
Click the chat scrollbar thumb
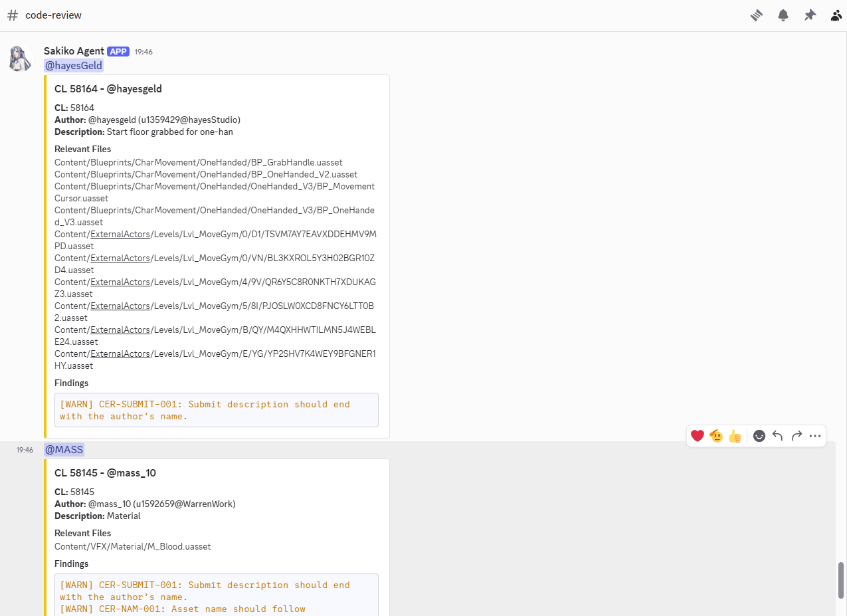tap(841, 580)
